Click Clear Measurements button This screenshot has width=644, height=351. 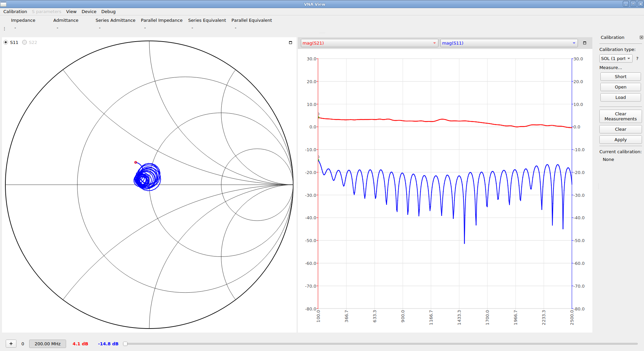pyautogui.click(x=620, y=116)
